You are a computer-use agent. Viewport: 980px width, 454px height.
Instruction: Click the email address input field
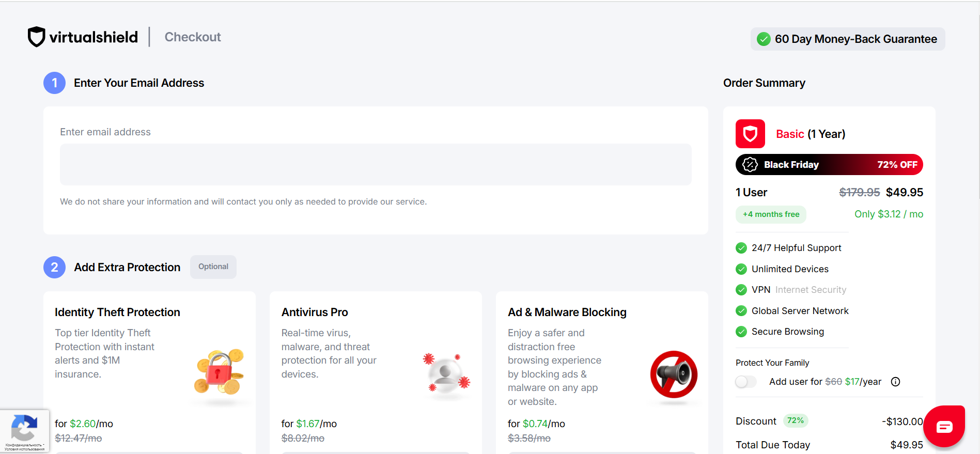(x=376, y=165)
